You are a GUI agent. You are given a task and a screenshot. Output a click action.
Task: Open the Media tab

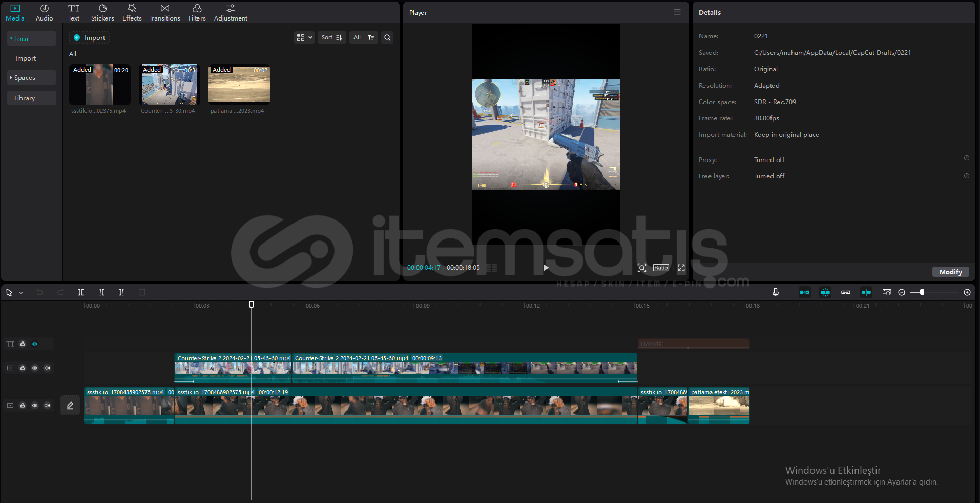(15, 13)
